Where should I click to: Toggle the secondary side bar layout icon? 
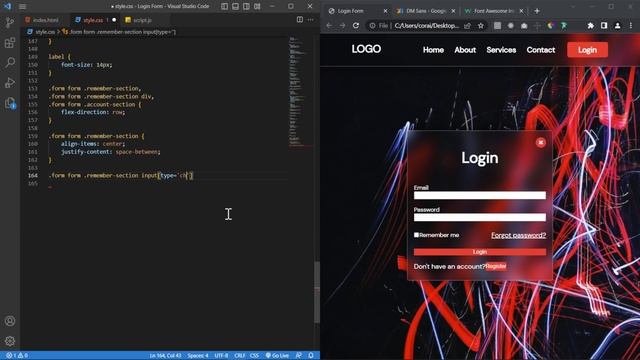click(x=247, y=6)
